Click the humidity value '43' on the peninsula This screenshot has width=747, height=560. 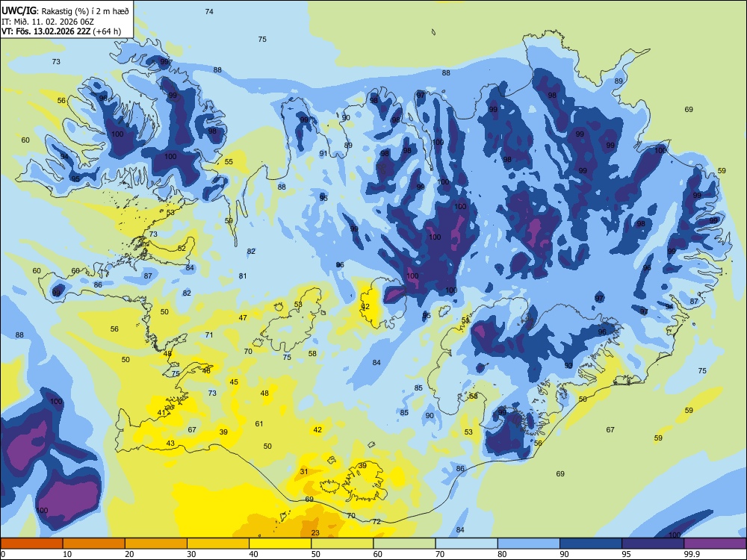click(x=170, y=443)
